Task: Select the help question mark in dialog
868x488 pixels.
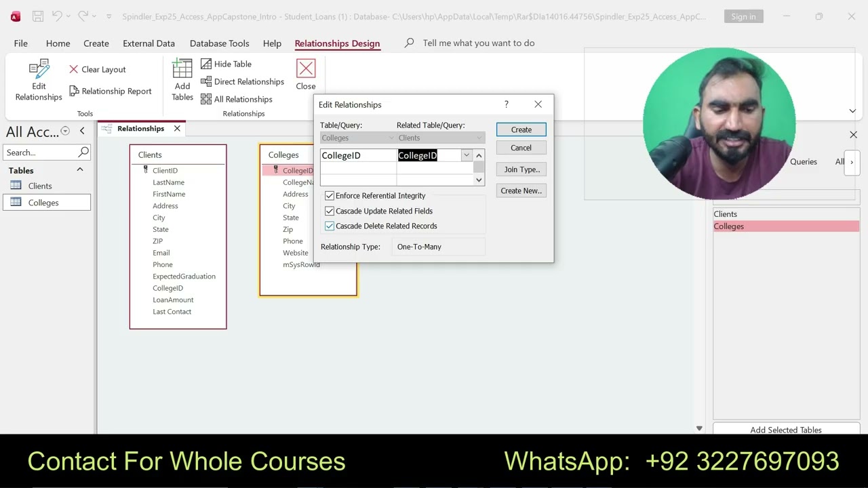Action: click(x=506, y=104)
